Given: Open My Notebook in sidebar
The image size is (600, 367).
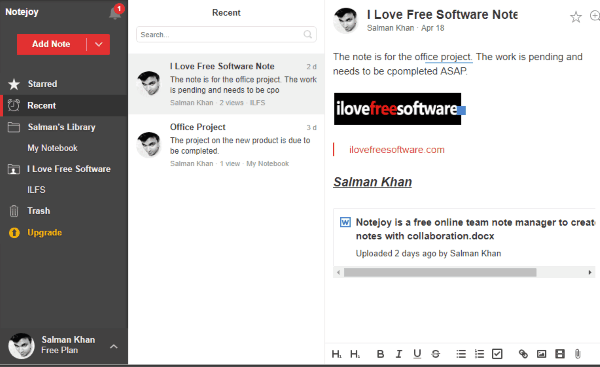Looking at the screenshot, I should pyautogui.click(x=52, y=148).
